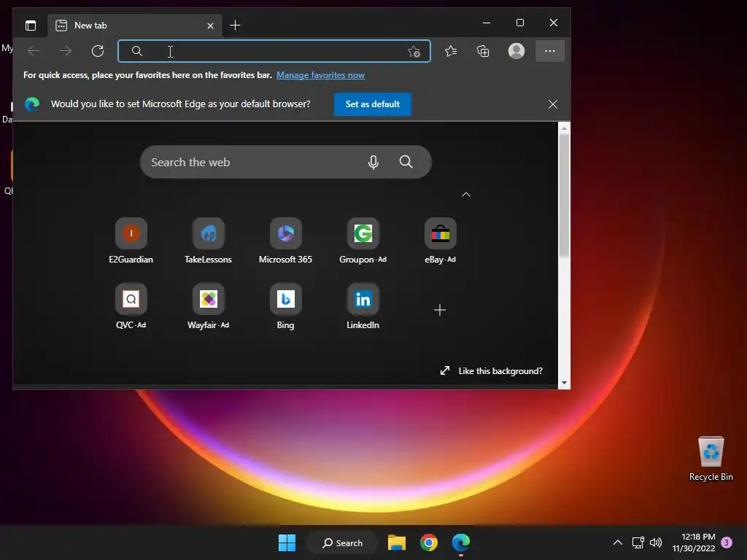Open Google Chrome from taskbar
This screenshot has width=747, height=560.
click(x=429, y=542)
